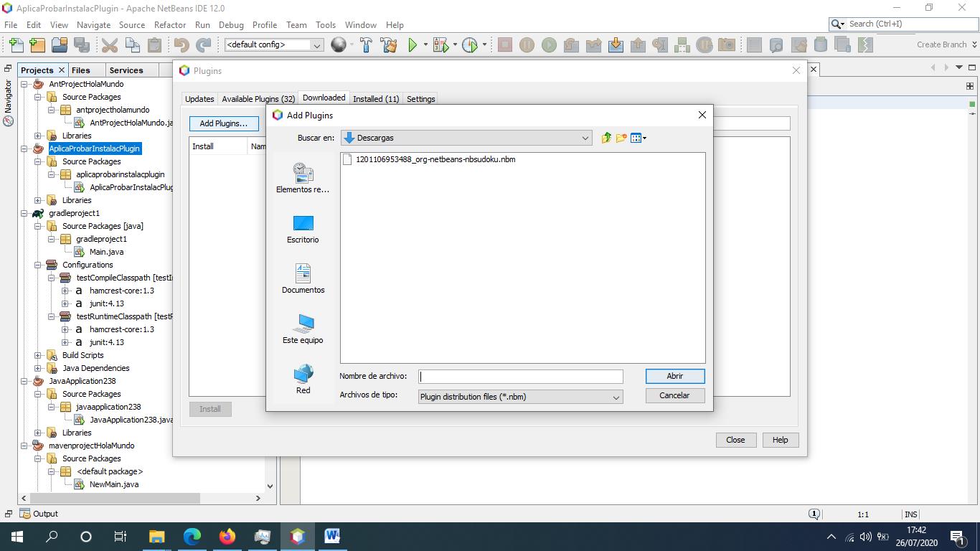
Task: Open Microsoft Word from the taskbar
Action: (x=332, y=536)
